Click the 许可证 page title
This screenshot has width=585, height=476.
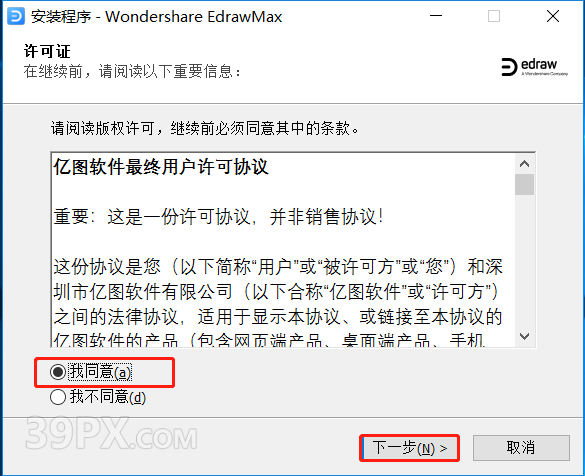(47, 51)
